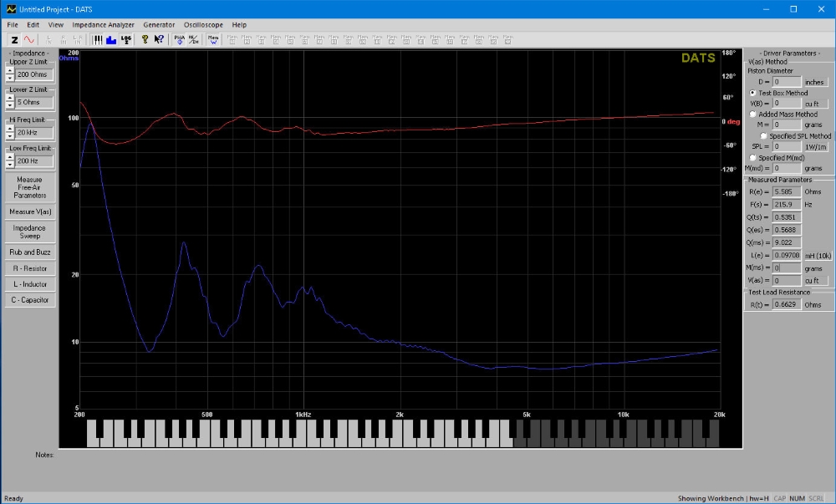The height and width of the screenshot is (504, 836).
Task: Click the SPL value input field
Action: click(787, 146)
